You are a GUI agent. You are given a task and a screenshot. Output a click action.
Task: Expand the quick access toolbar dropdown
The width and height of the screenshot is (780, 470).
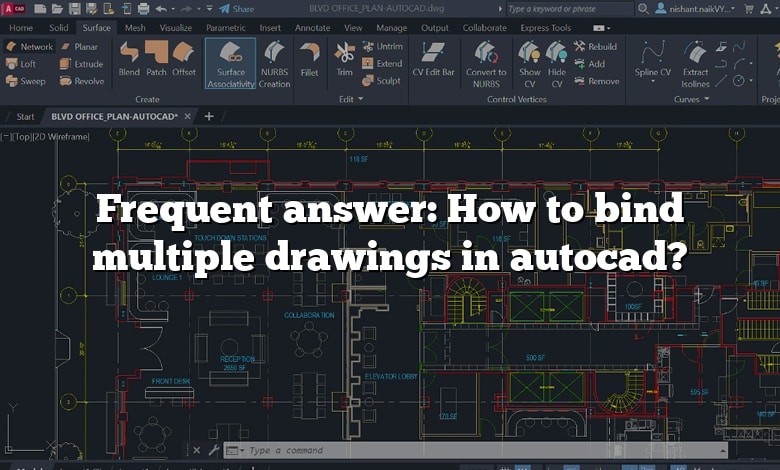click(x=209, y=8)
